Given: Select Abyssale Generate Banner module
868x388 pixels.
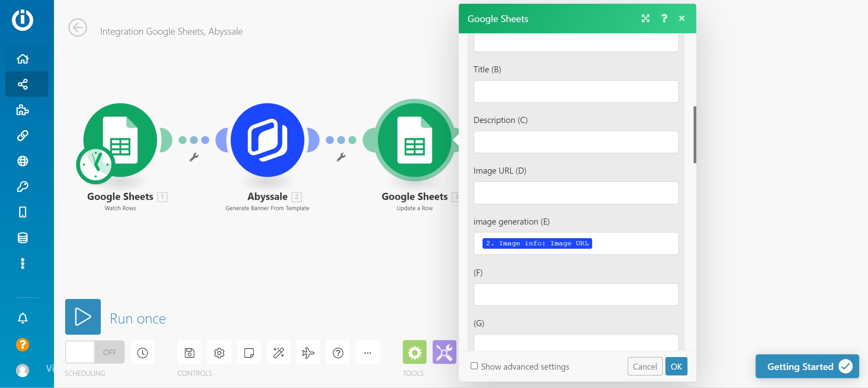Looking at the screenshot, I should 267,140.
